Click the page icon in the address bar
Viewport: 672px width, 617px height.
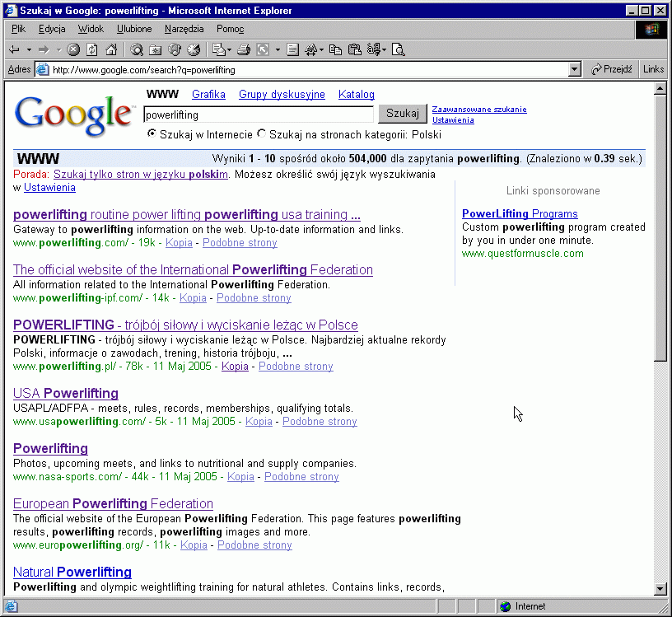click(42, 69)
